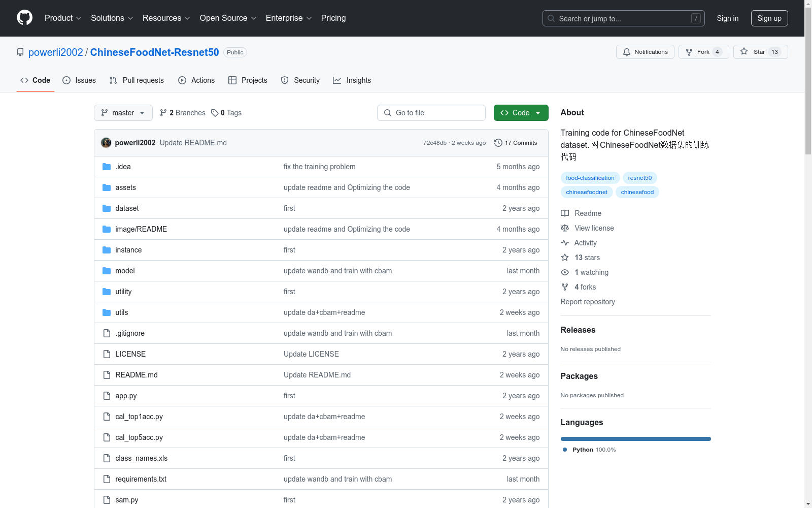Click the stars icon in About
This screenshot has width=812, height=508.
click(x=565, y=258)
